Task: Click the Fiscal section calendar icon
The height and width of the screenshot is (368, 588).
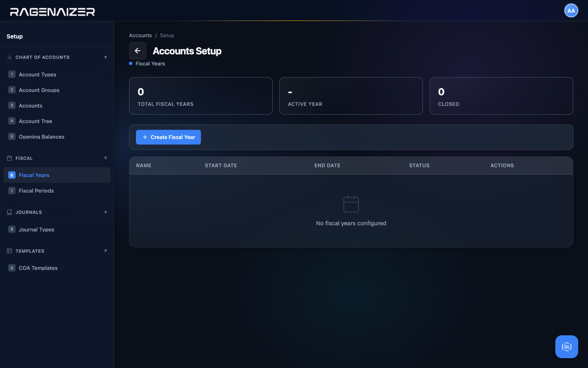Action: click(x=9, y=158)
